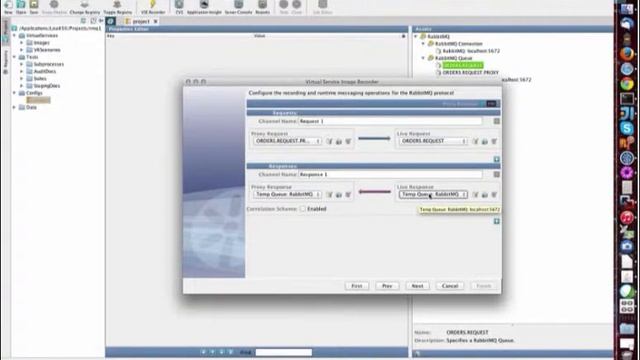
Task: Click the trash icon beside Proxy Request dropdown
Action: coord(348,141)
